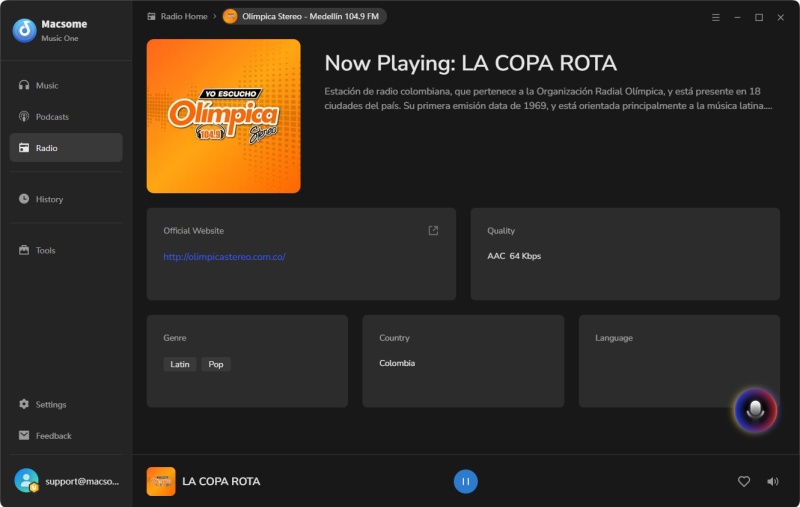Click the Macsome Music One logo
800x507 pixels.
click(24, 30)
